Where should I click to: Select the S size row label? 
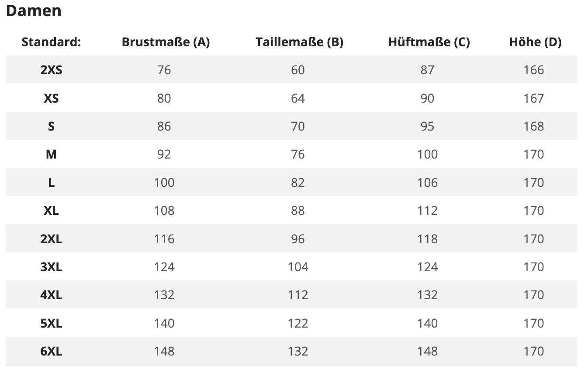(x=51, y=126)
